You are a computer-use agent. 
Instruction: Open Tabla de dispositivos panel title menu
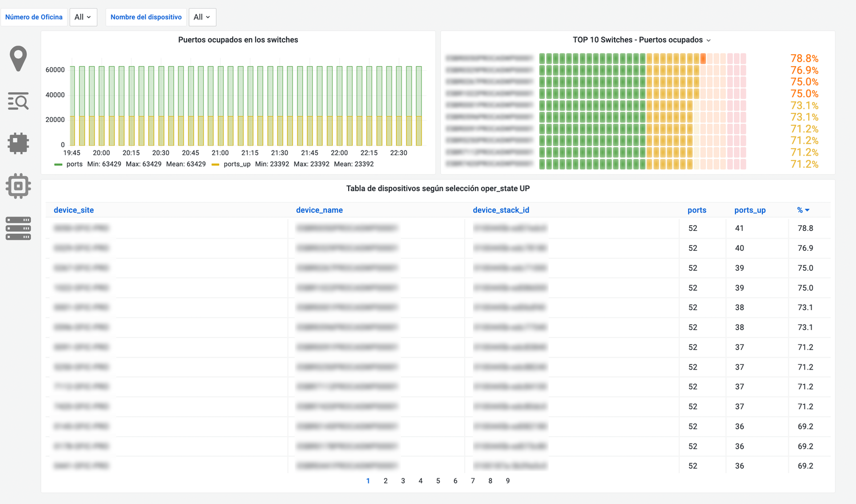(x=438, y=189)
